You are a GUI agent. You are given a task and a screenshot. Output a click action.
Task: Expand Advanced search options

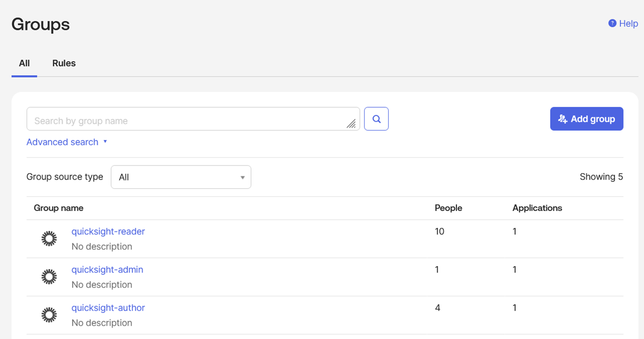click(x=62, y=142)
